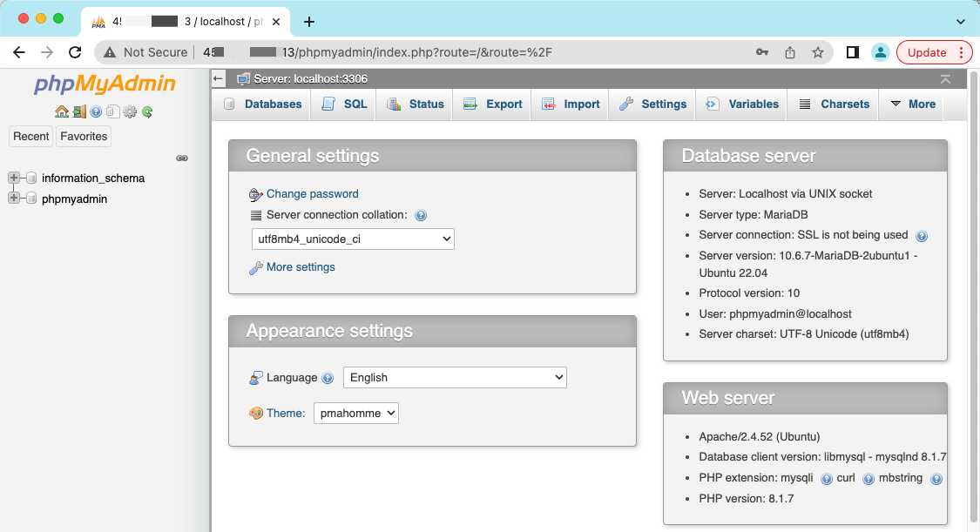The image size is (980, 532).
Task: Switch to the SQL tab
Action: tap(344, 104)
